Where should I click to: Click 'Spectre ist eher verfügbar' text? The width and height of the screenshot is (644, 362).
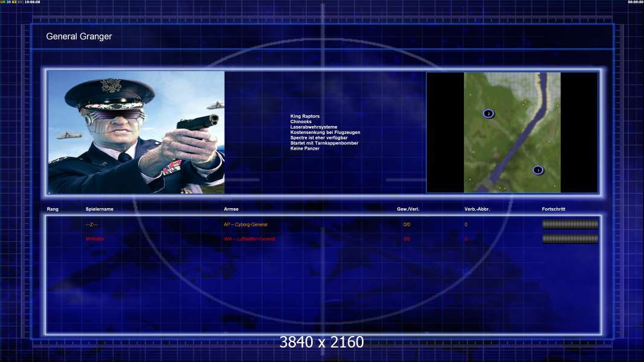point(319,138)
